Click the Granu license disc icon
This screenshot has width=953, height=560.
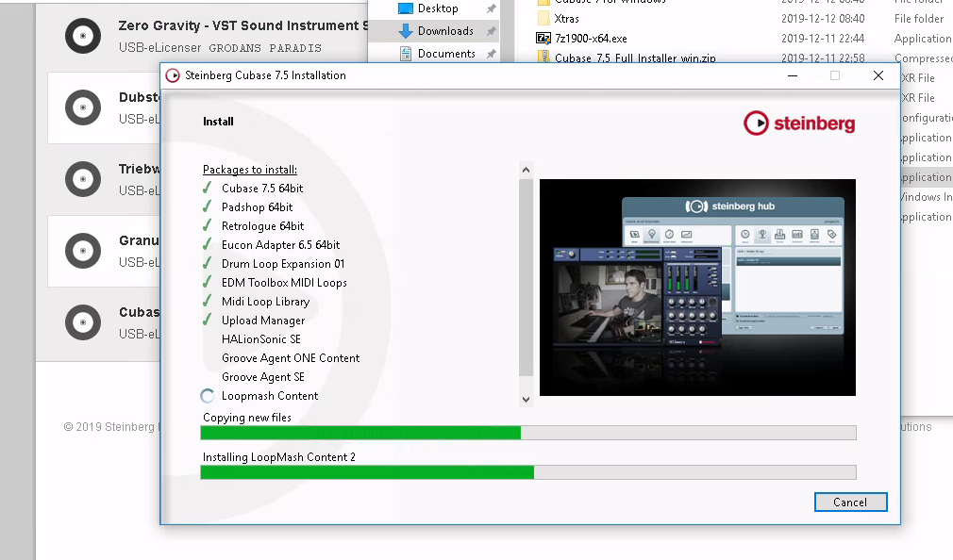coord(83,251)
